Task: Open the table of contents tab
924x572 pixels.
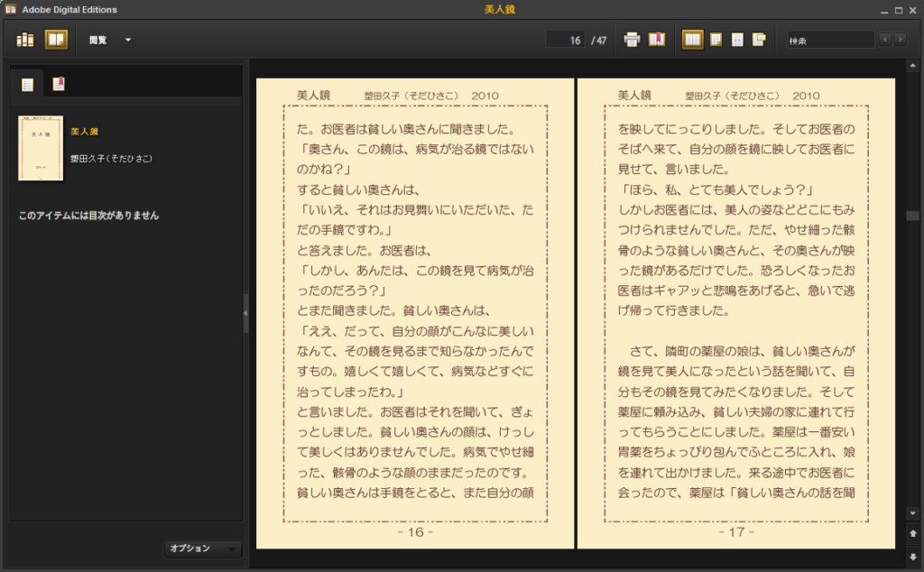Action: pyautogui.click(x=27, y=85)
